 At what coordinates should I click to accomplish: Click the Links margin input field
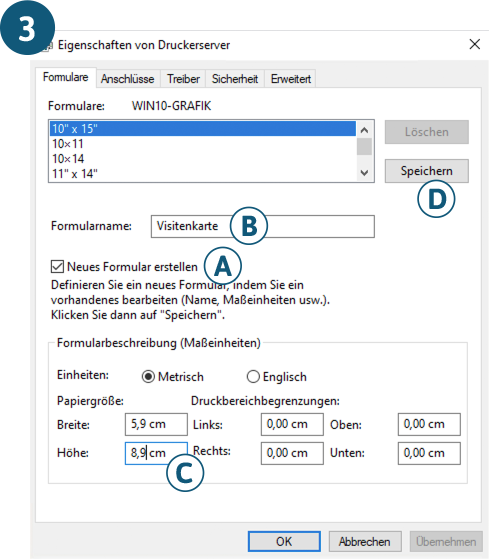(x=292, y=424)
